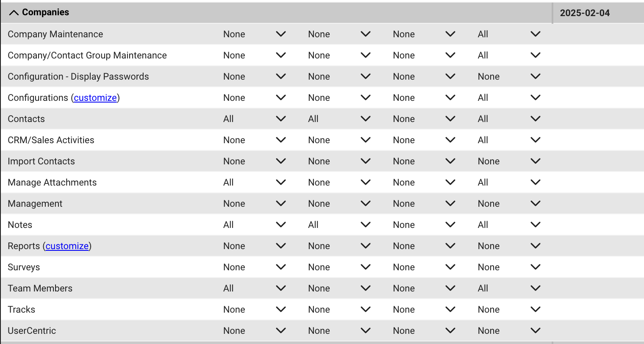
Task: Expand first dropdown in Team Members row
Action: coord(254,289)
